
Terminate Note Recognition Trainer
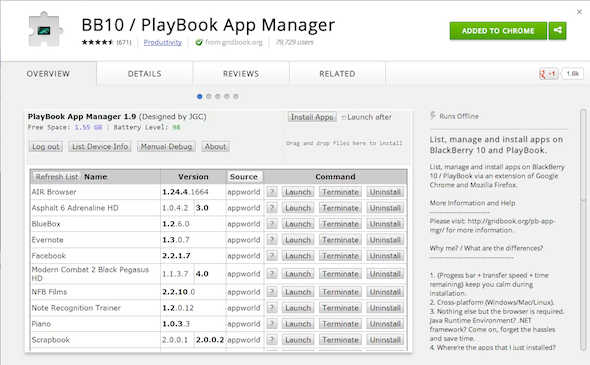point(340,308)
